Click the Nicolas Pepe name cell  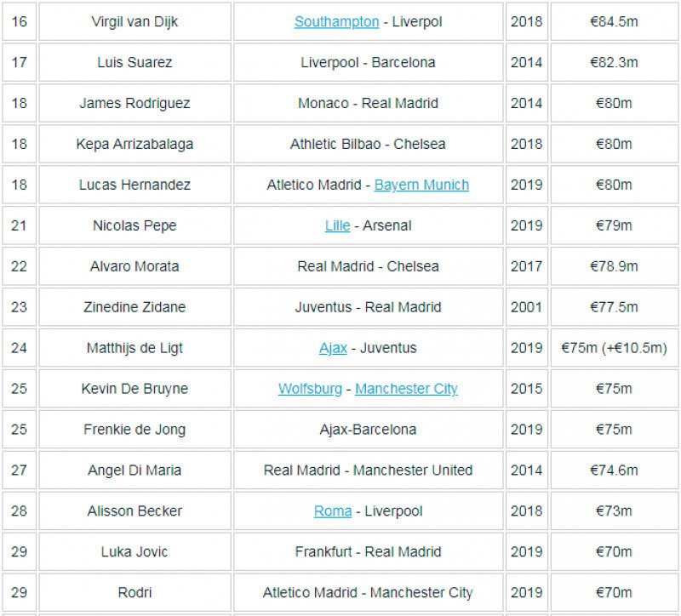pos(134,225)
